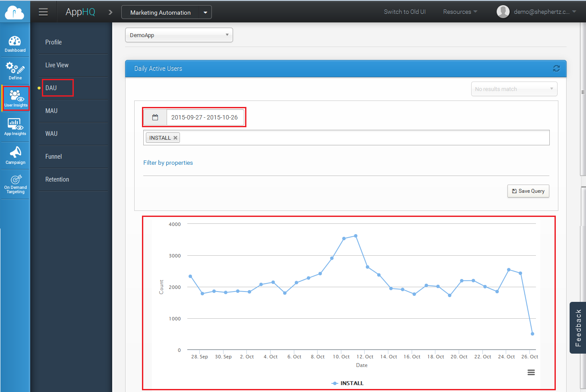Open the chart export menu icon

531,372
